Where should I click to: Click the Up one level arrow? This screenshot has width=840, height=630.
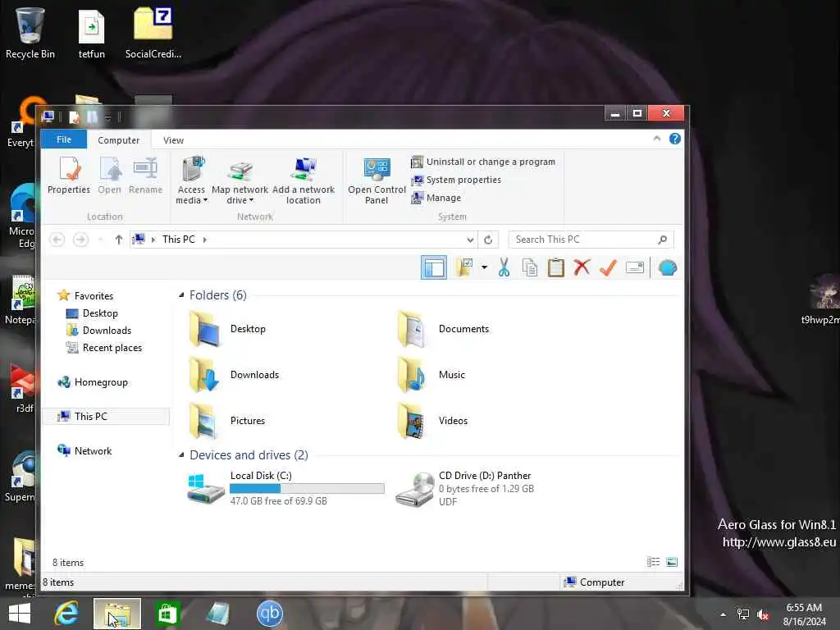point(118,240)
